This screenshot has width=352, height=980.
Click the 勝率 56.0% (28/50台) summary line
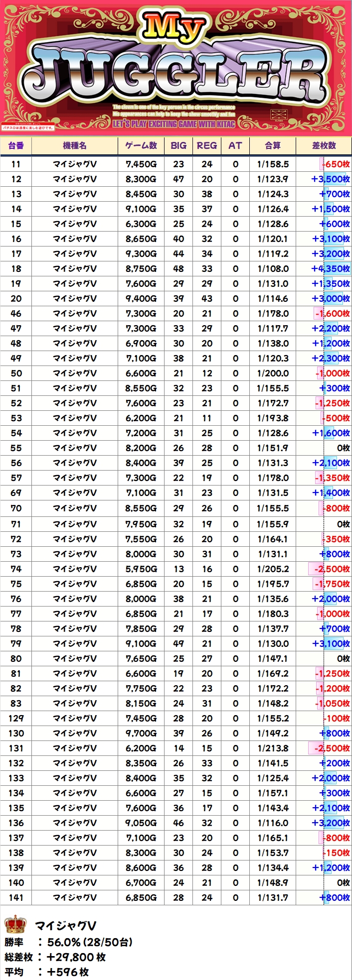69,942
